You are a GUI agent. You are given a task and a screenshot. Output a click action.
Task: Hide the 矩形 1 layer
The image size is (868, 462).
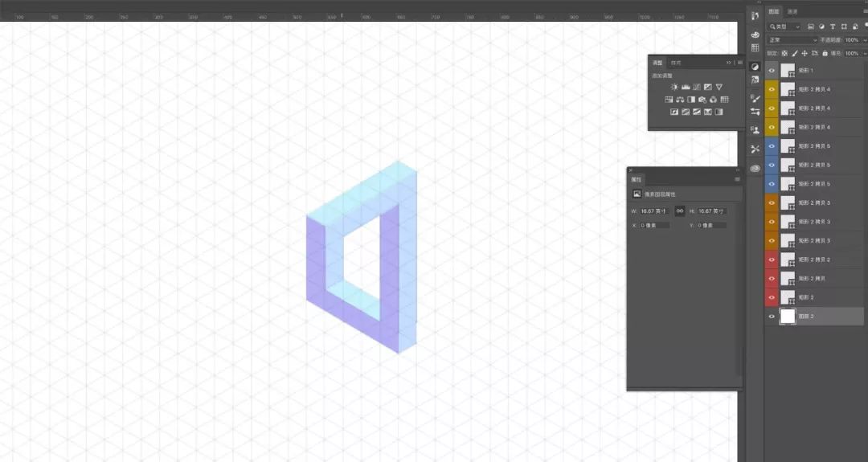point(772,71)
